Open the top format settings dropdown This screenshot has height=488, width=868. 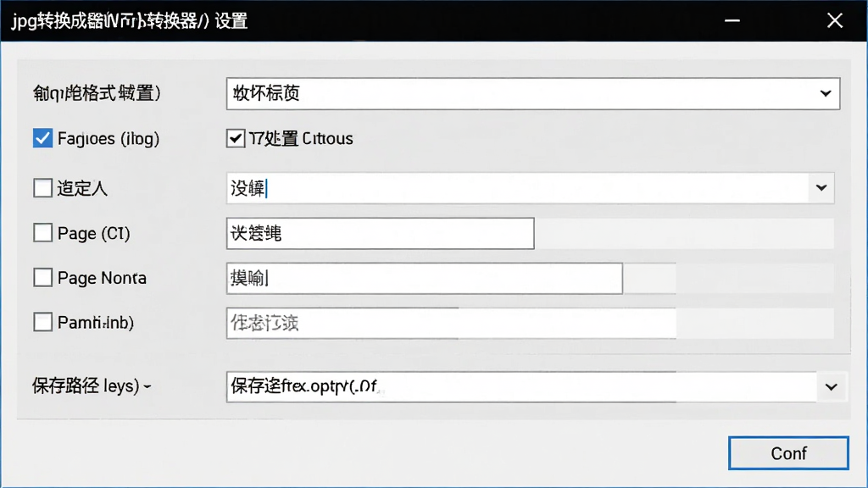pyautogui.click(x=826, y=93)
